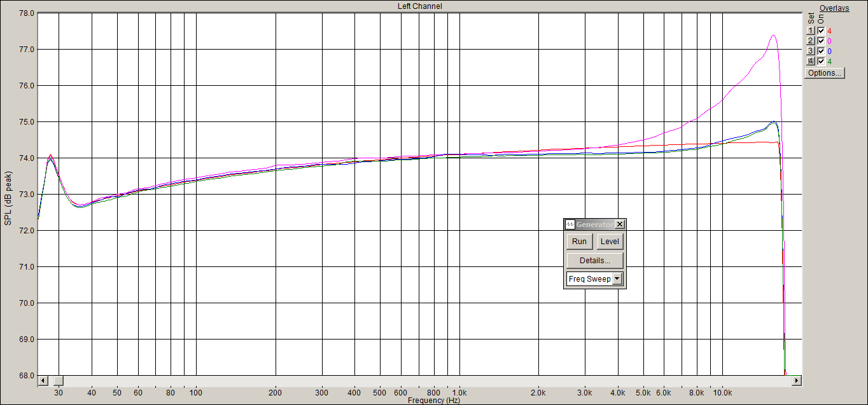This screenshot has height=405, width=868.
Task: Click the Frequency (Hz) axis label
Action: 434,401
